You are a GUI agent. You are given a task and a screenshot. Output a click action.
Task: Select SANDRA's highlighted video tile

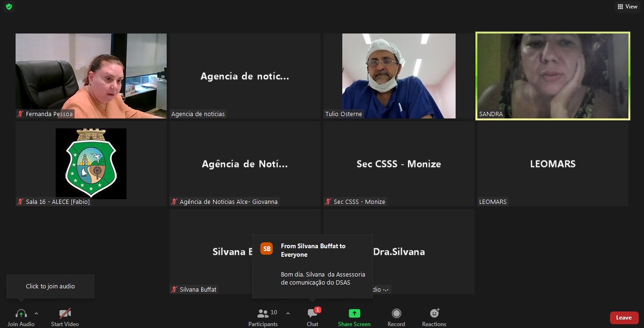pyautogui.click(x=552, y=76)
